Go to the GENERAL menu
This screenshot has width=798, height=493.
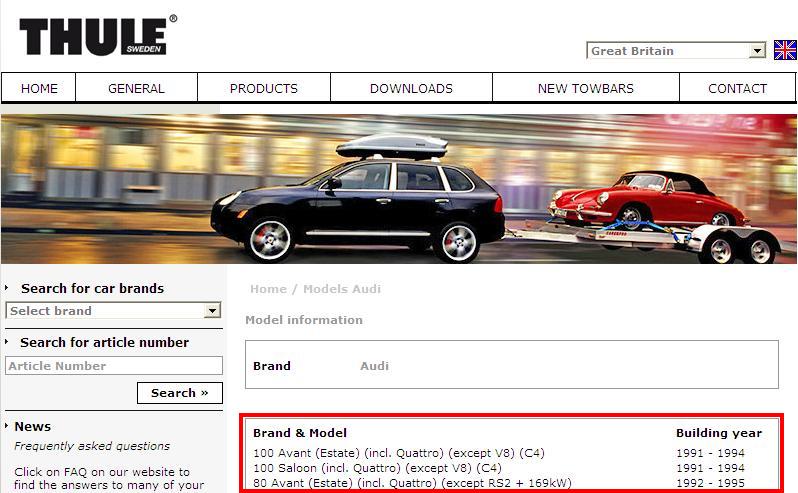[136, 88]
